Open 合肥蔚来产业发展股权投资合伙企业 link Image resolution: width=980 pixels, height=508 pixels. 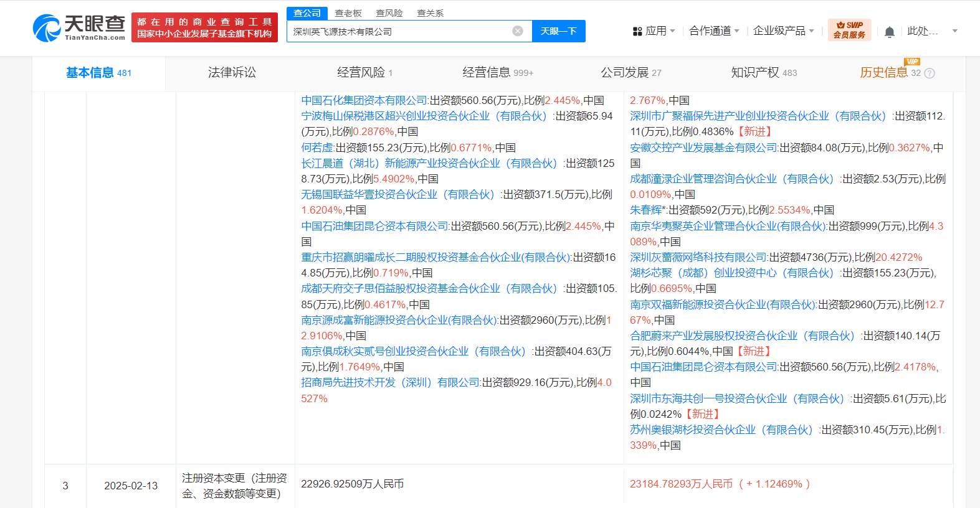[742, 336]
